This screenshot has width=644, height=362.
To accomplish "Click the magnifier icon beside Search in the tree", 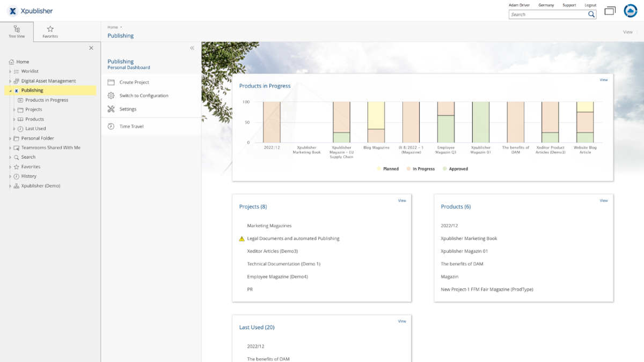I will tap(17, 157).
